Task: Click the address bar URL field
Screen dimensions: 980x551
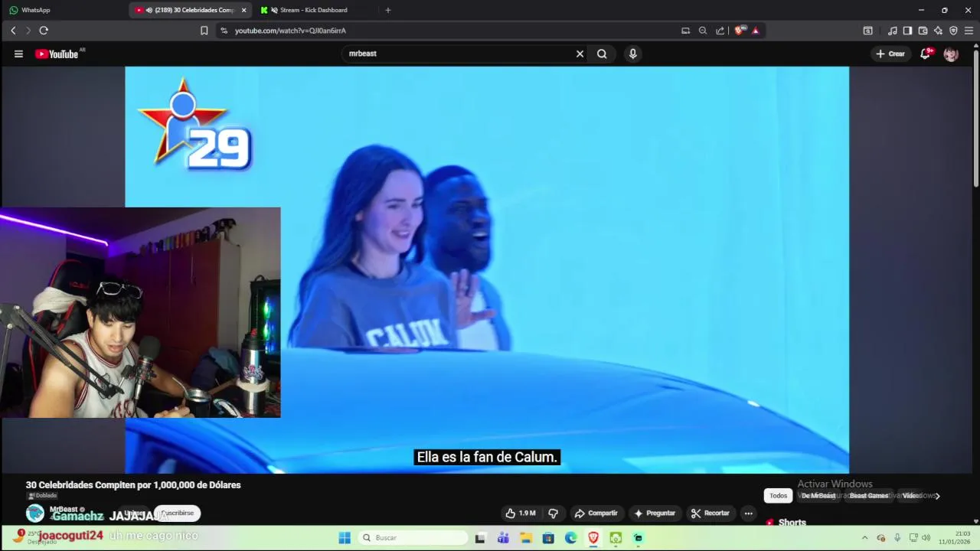Action: [452, 31]
